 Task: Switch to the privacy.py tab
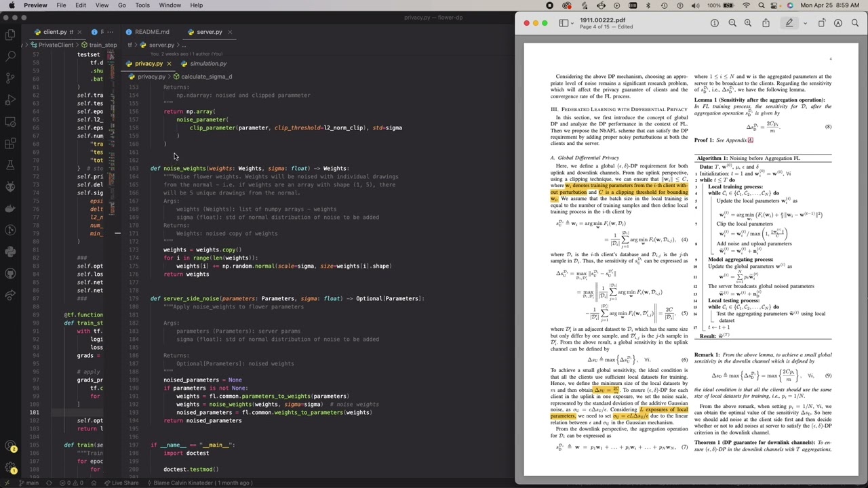[x=149, y=64]
